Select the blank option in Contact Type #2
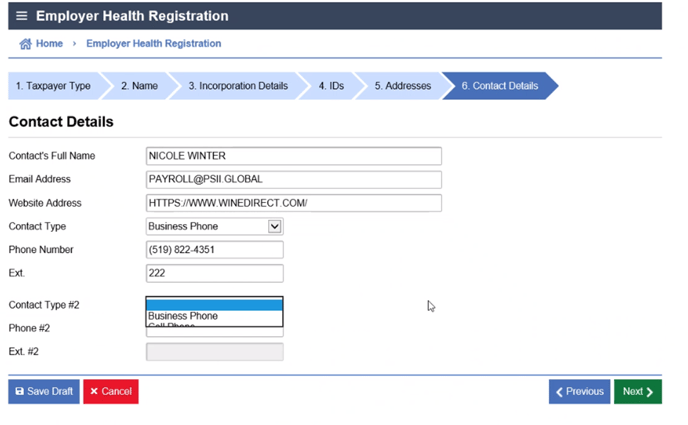 (214, 305)
